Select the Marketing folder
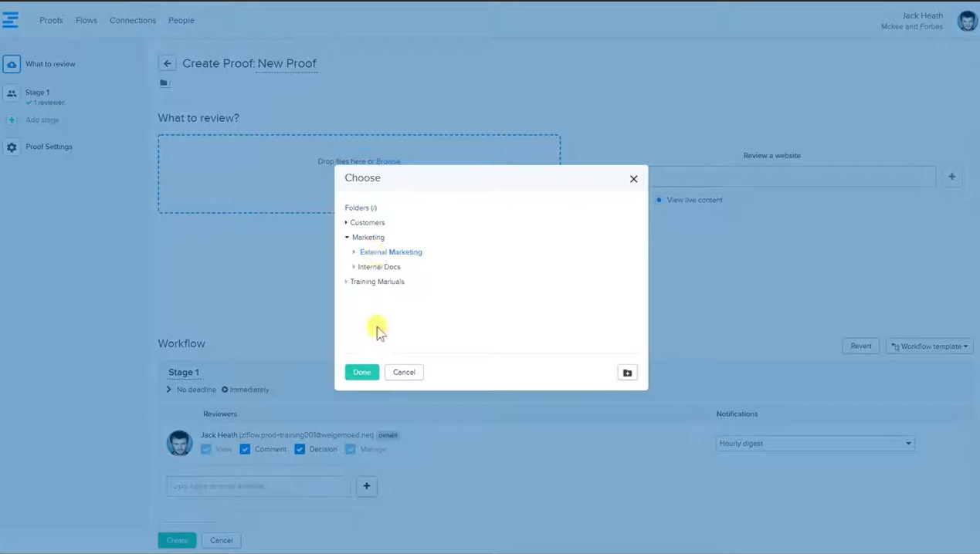980x554 pixels. coord(368,237)
